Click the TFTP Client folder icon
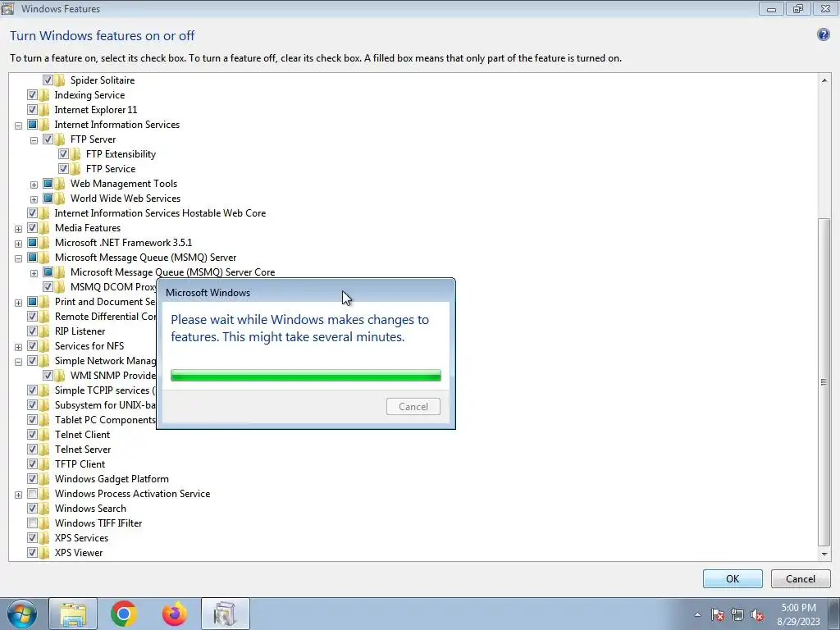 (x=44, y=464)
